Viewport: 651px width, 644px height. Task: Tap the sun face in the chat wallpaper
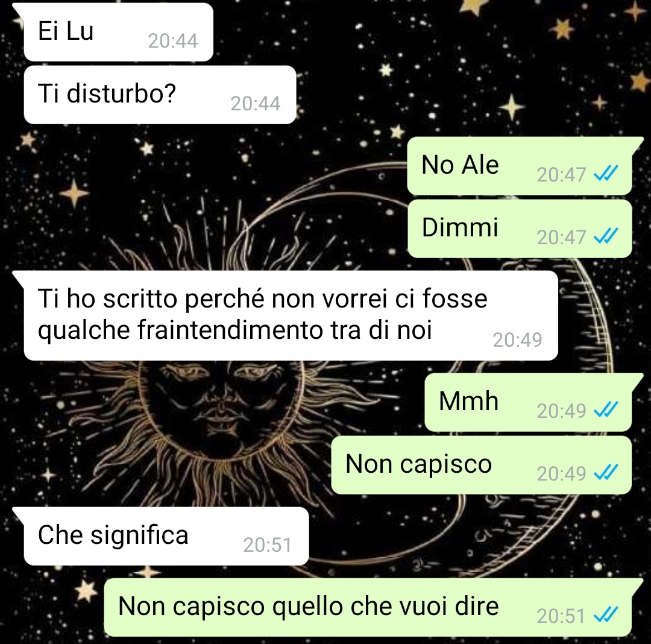222,405
